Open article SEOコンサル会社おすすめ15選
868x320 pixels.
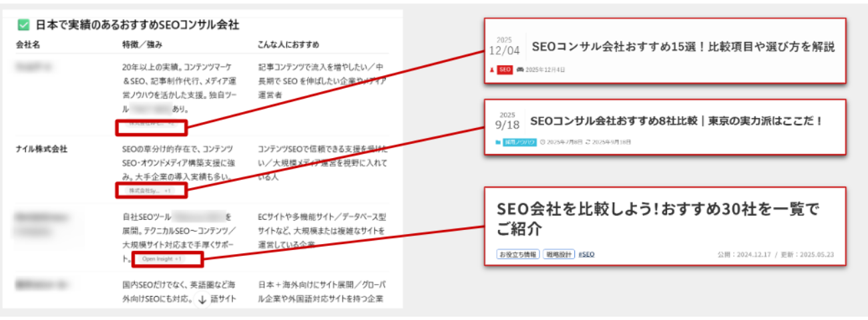tap(684, 47)
